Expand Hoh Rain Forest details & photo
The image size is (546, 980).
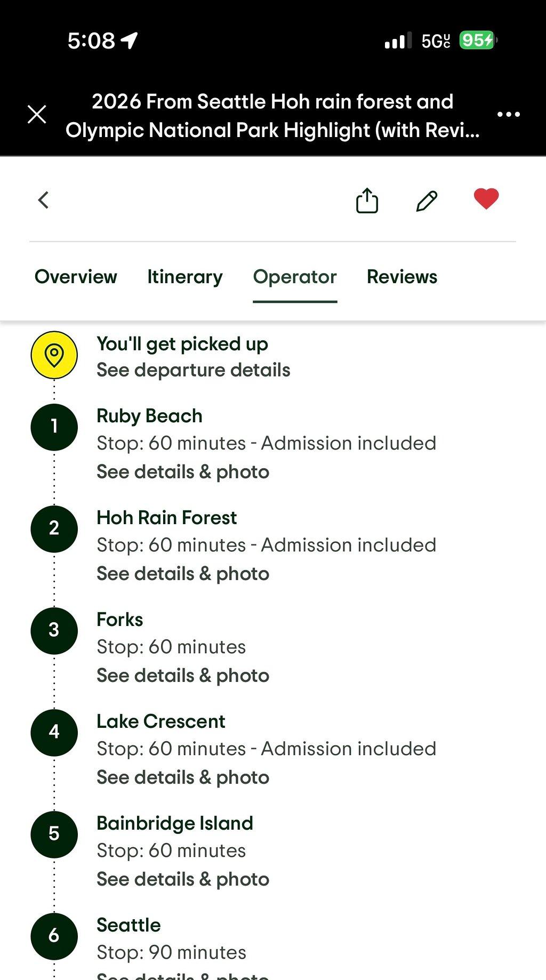pos(183,574)
